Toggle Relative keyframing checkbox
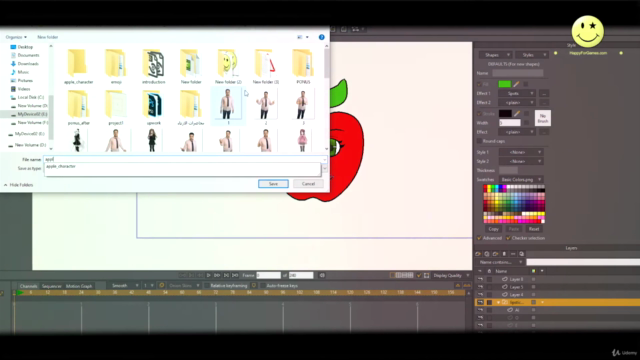 pyautogui.click(x=207, y=286)
